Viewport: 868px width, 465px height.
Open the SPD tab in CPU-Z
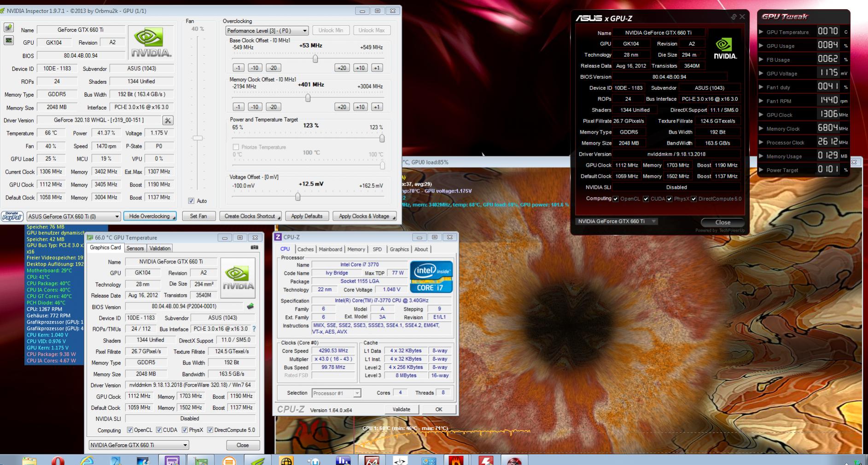377,249
